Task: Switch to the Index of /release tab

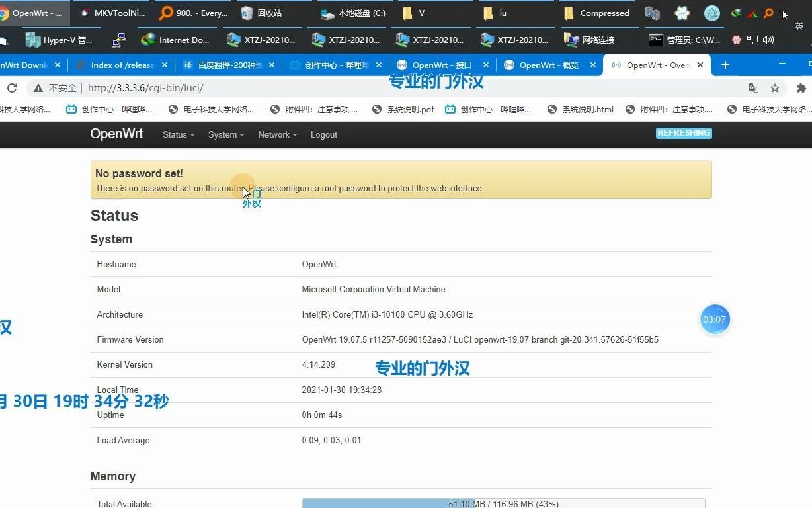Action: click(122, 65)
